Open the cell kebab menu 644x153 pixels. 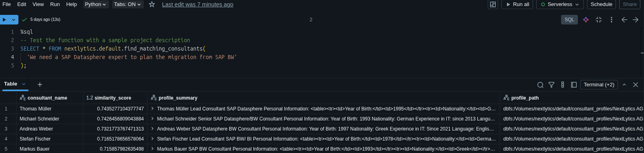(x=611, y=20)
